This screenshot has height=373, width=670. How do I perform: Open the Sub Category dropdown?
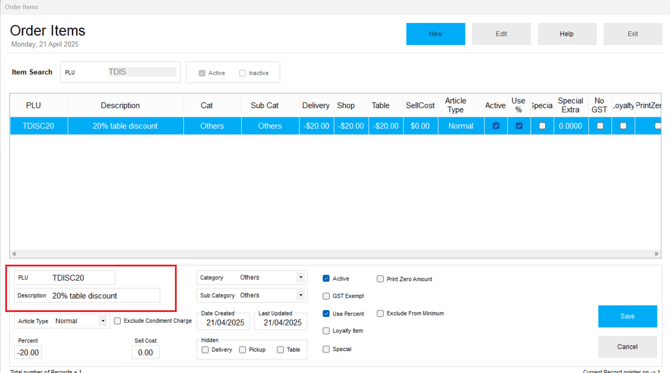pyautogui.click(x=301, y=295)
